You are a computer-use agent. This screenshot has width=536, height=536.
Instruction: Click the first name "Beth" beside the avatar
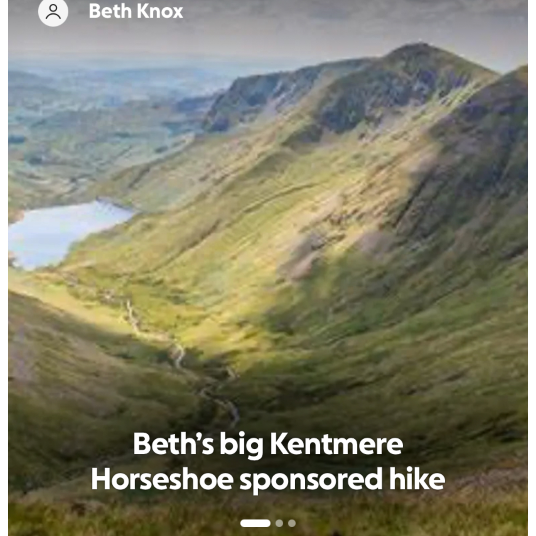click(x=110, y=11)
